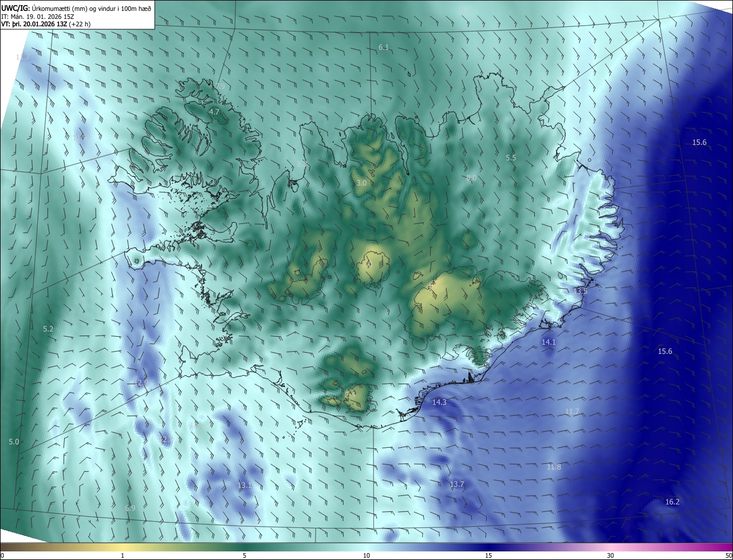Click the 'VT: Þri. 20.01.2026 13Z (+22 h)' line
Screen dimensions: 733x560
coord(46,24)
